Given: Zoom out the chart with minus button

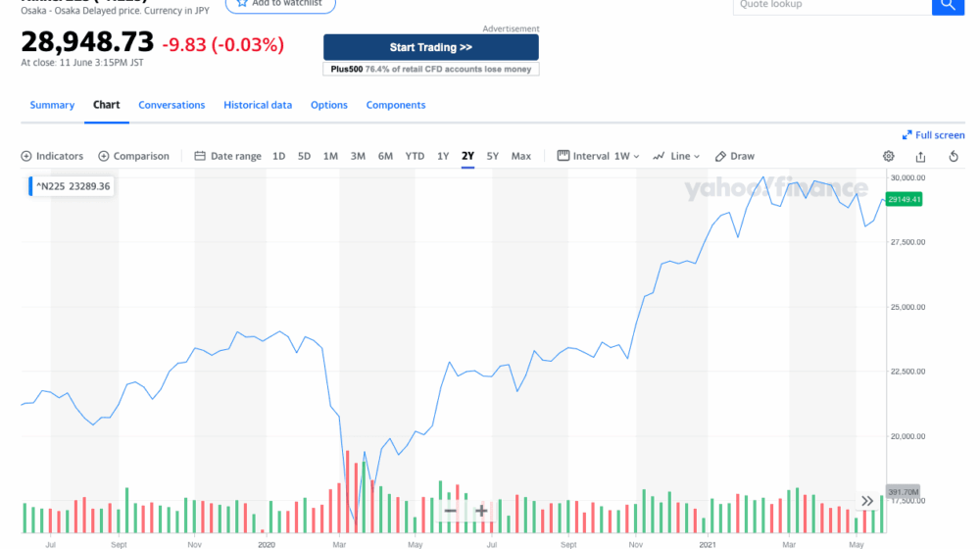Looking at the screenshot, I should tap(450, 511).
